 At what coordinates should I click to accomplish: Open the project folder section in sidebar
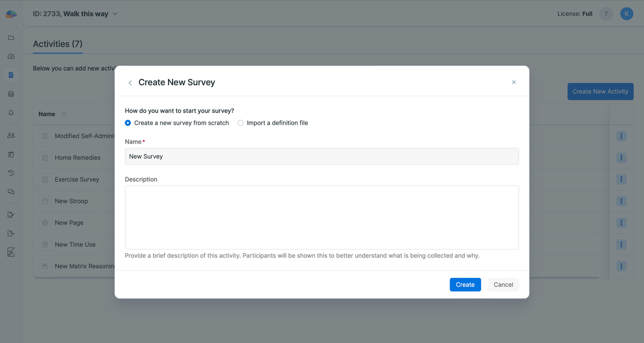pyautogui.click(x=11, y=37)
